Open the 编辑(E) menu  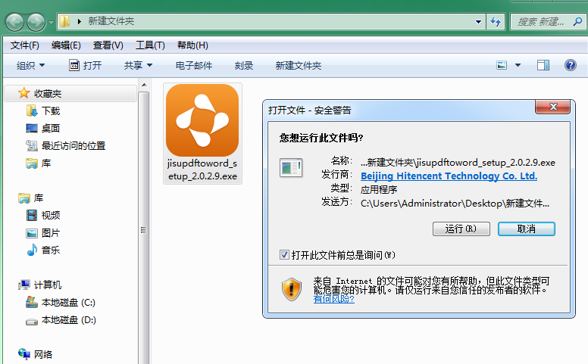[66, 45]
